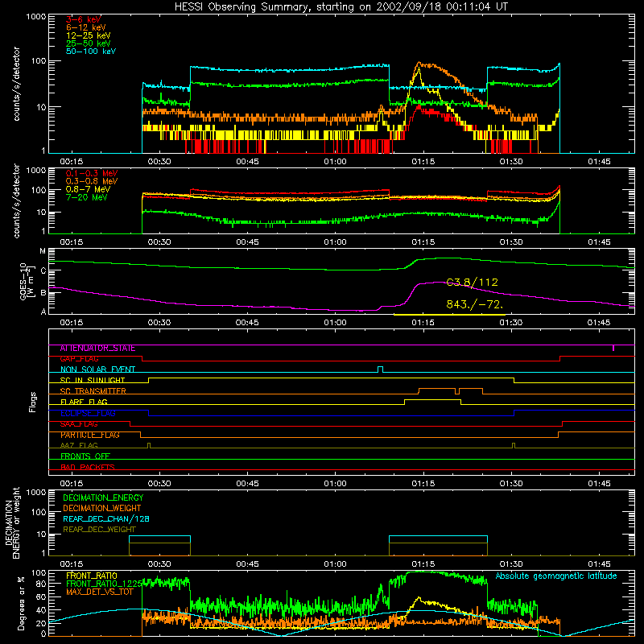The height and width of the screenshot is (644, 644).
Task: Click the magenta ATTENUATOR_STATE tick near 01:45
Action: tap(613, 348)
